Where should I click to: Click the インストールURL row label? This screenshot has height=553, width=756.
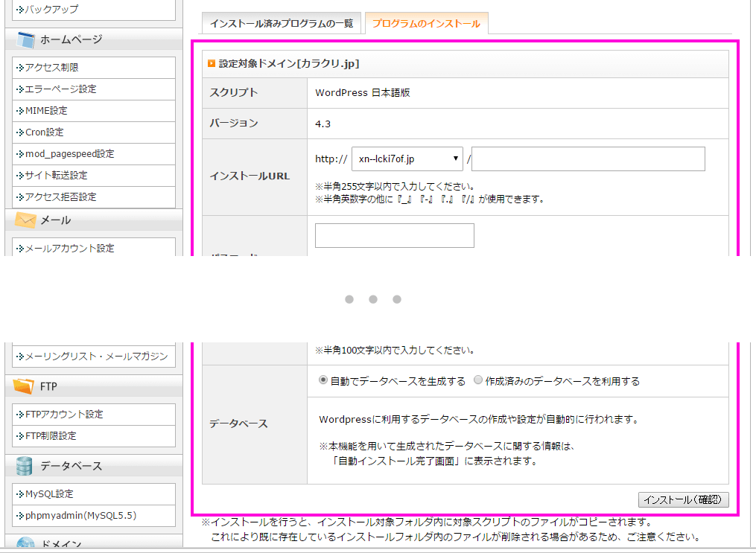pos(250,176)
